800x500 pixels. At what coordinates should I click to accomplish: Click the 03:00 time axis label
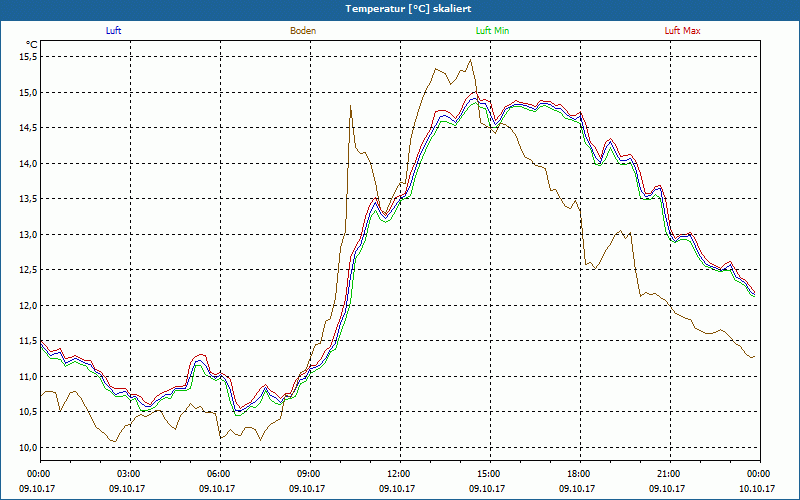[x=130, y=474]
